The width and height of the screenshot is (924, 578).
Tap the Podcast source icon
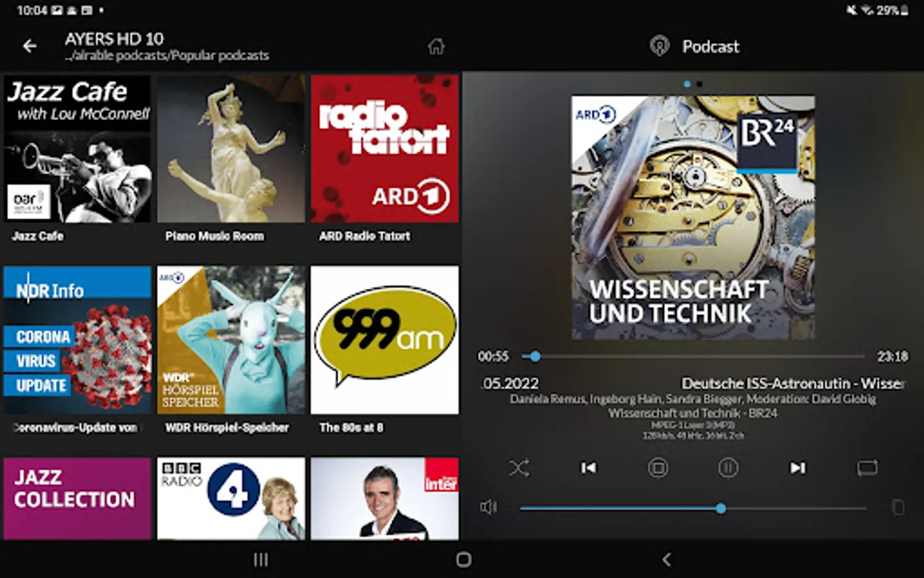[659, 46]
